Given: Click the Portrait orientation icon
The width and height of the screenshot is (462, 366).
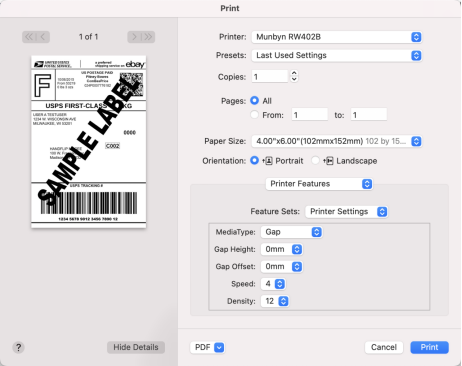Looking at the screenshot, I should tap(268, 161).
